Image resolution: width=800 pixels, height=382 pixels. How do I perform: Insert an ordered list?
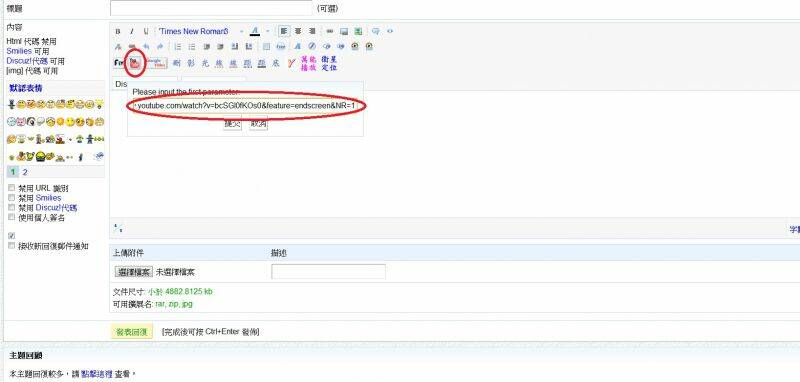pyautogui.click(x=178, y=46)
